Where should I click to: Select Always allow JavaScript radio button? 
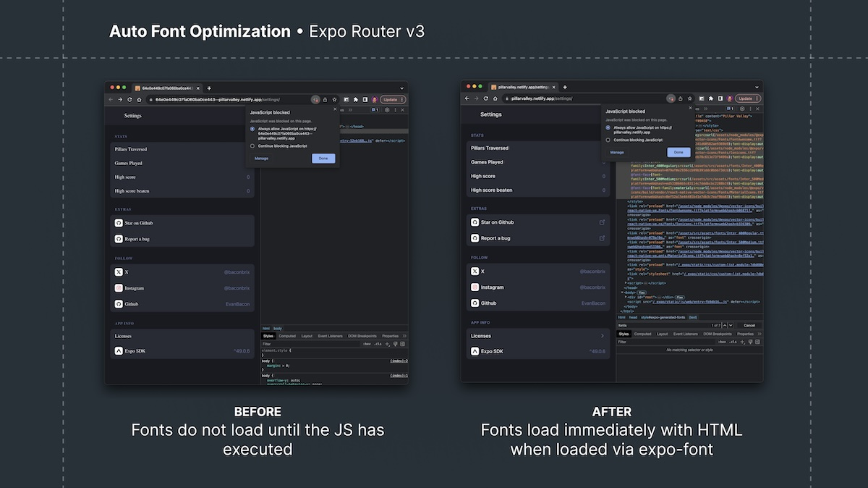(x=252, y=129)
